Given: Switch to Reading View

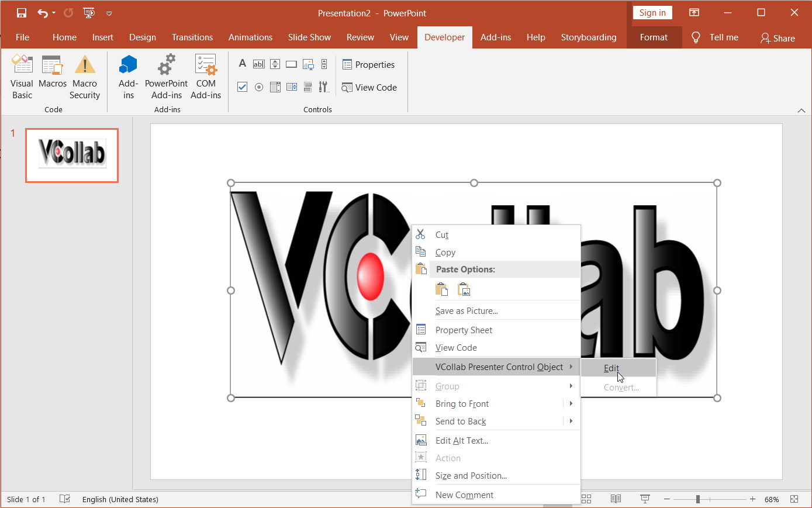Looking at the screenshot, I should (x=616, y=499).
